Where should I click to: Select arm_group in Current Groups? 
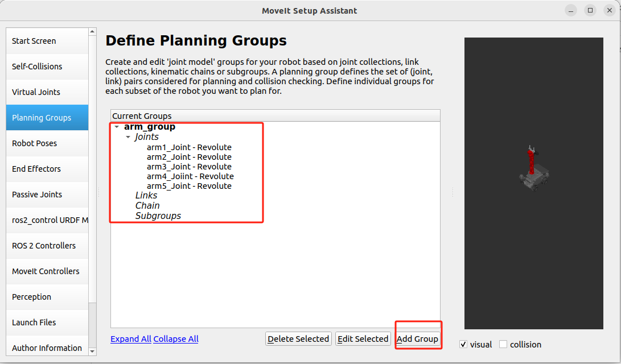150,127
